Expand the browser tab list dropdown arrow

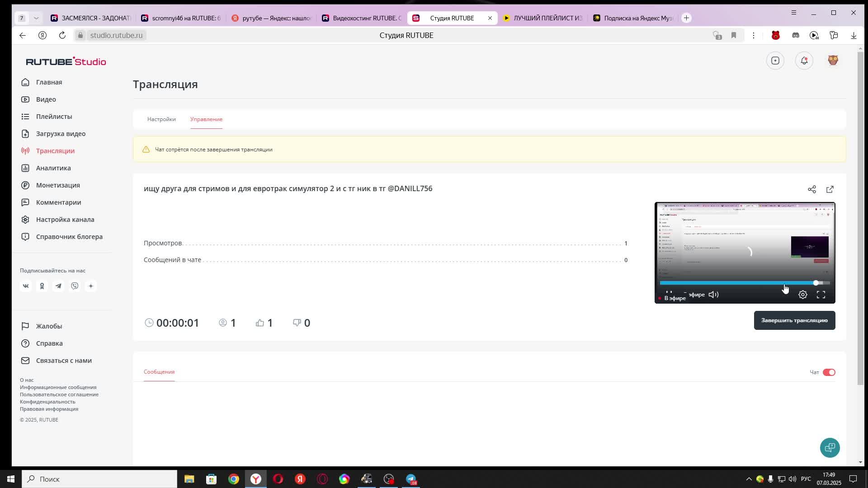[x=36, y=18]
